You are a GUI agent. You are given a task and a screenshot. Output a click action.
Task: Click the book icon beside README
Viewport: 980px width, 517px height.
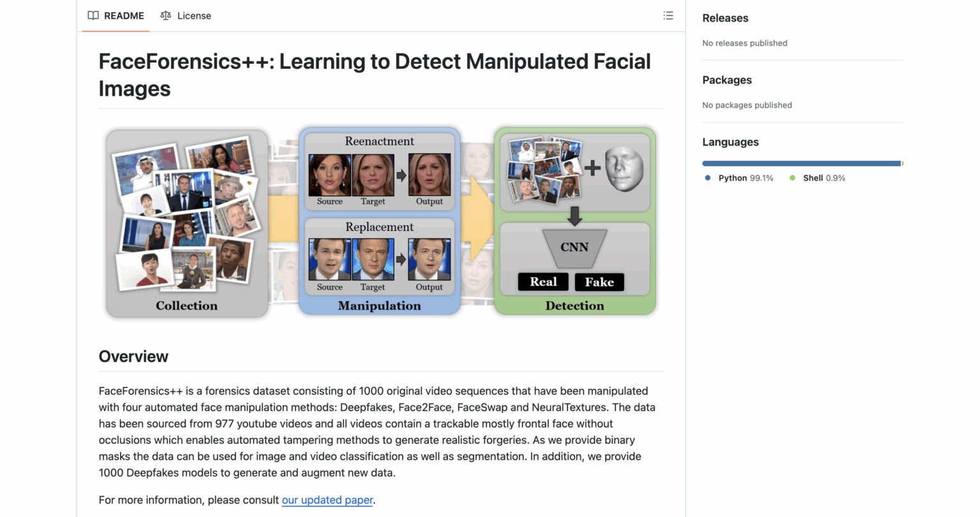[93, 15]
